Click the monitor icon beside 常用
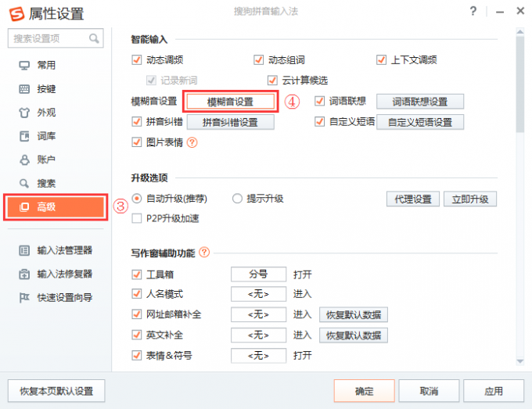The image size is (532, 409). (24, 65)
